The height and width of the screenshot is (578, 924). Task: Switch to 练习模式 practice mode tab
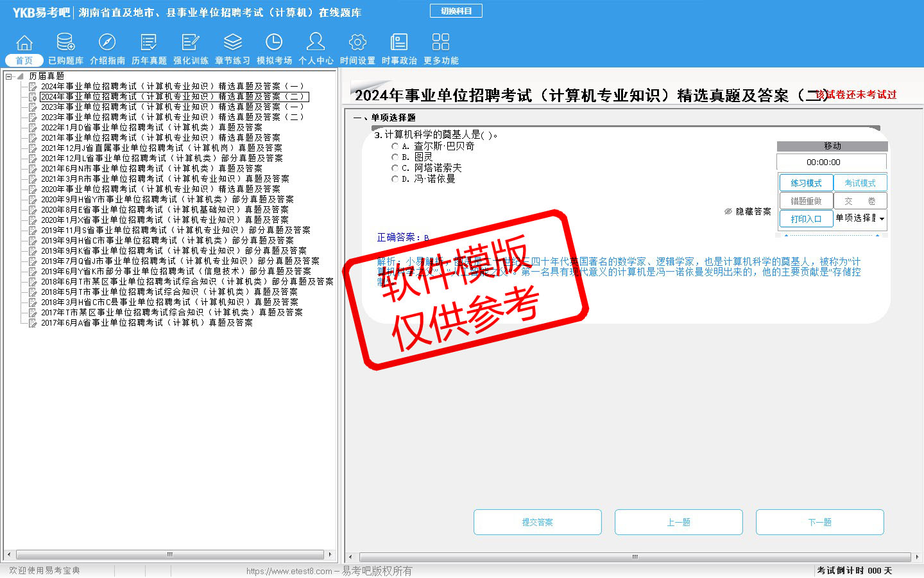806,183
